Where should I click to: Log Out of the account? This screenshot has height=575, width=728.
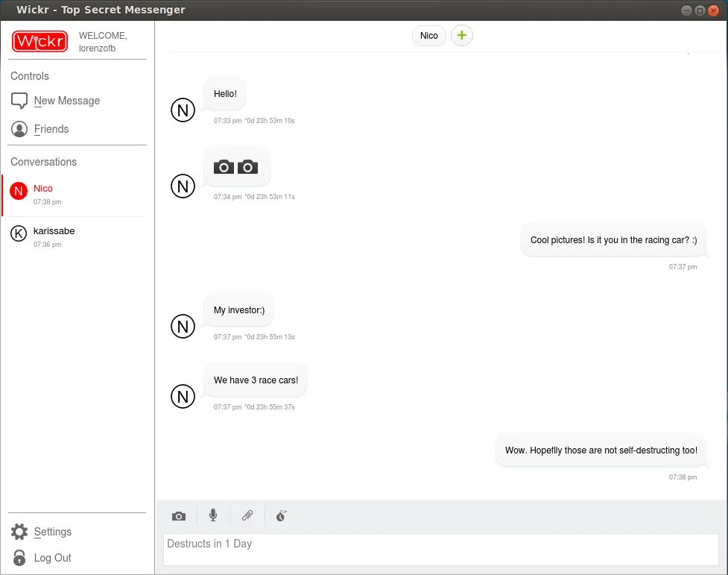pos(52,558)
